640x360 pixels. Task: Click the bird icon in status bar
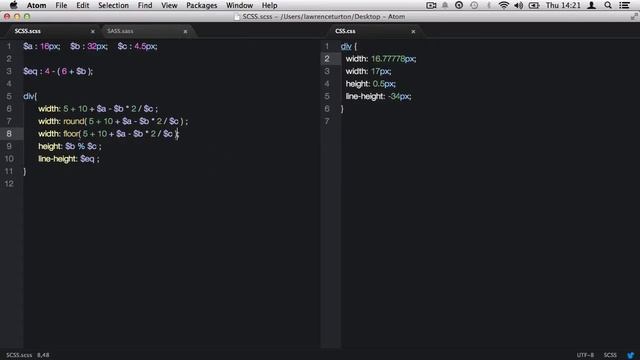(631, 355)
